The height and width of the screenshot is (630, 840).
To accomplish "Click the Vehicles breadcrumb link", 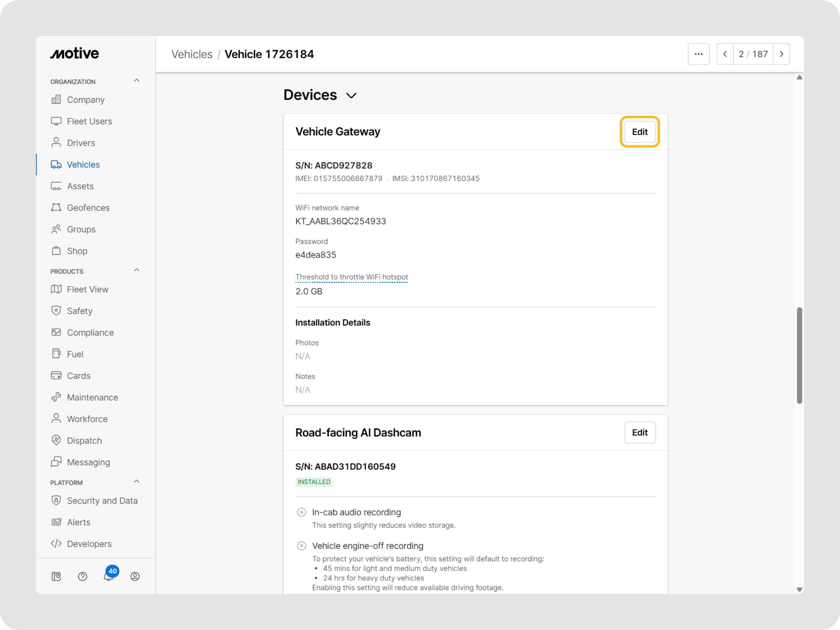I will (x=192, y=54).
